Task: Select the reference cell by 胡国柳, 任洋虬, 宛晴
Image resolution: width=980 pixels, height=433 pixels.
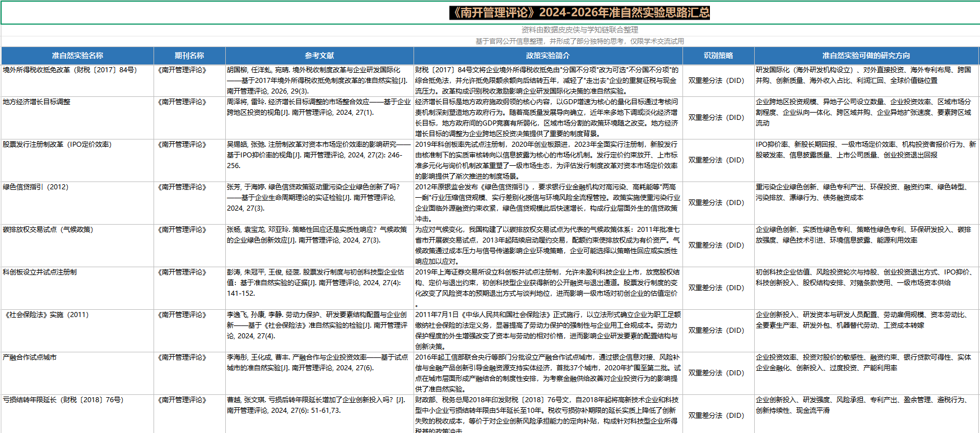Action: (319, 81)
